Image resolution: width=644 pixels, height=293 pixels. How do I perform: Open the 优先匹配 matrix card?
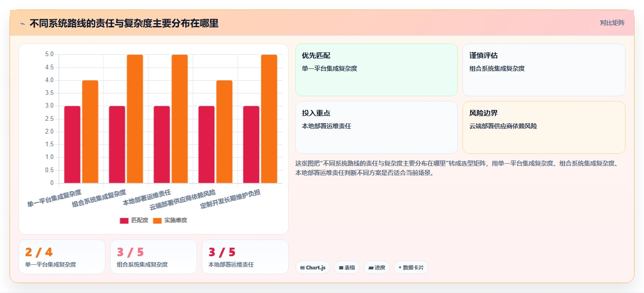point(377,70)
